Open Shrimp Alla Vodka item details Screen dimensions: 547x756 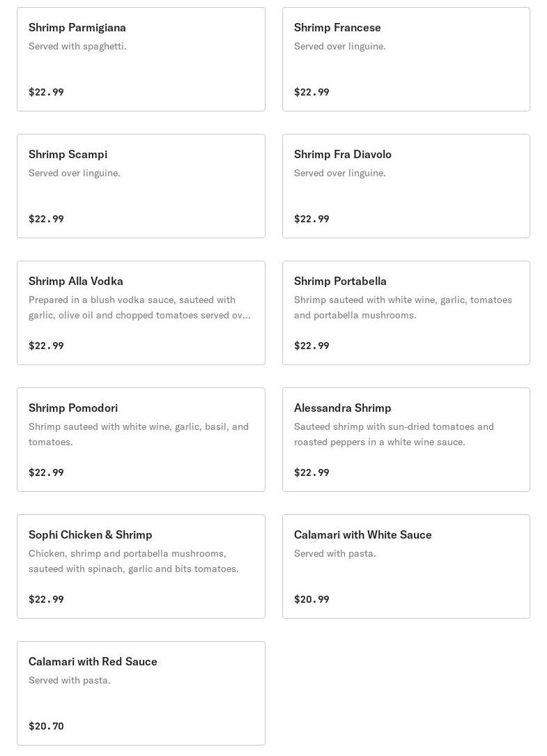(x=76, y=281)
